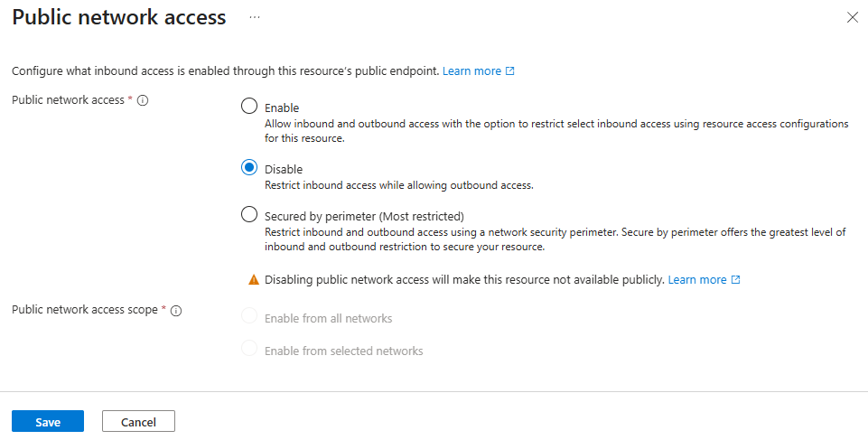Open the ellipsis more options menu
The width and height of the screenshot is (868, 440).
(x=255, y=17)
